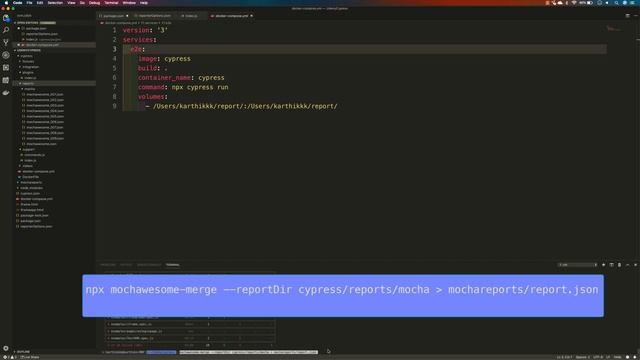This screenshot has width=640, height=360.
Task: Open iframe.html in the explorer tree
Action: [x=29, y=204]
